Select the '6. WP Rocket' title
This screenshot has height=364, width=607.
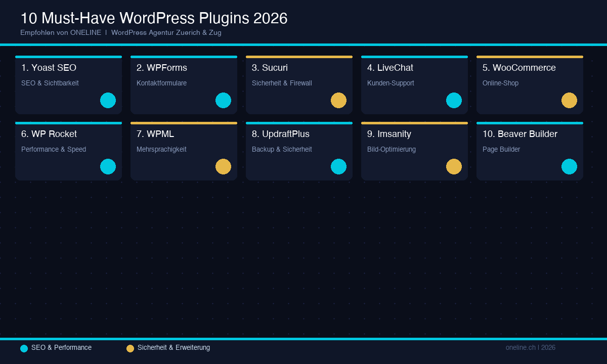tap(49, 134)
